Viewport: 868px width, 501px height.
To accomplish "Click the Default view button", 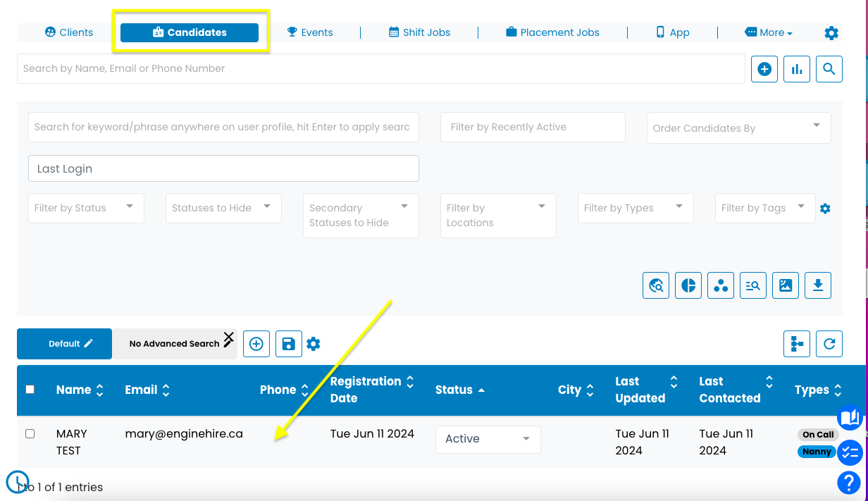I will pyautogui.click(x=64, y=344).
